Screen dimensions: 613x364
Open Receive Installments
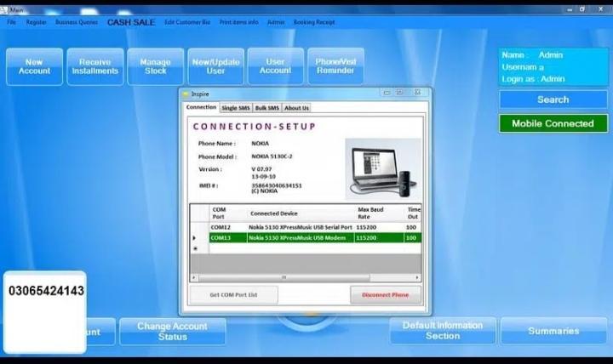(95, 66)
